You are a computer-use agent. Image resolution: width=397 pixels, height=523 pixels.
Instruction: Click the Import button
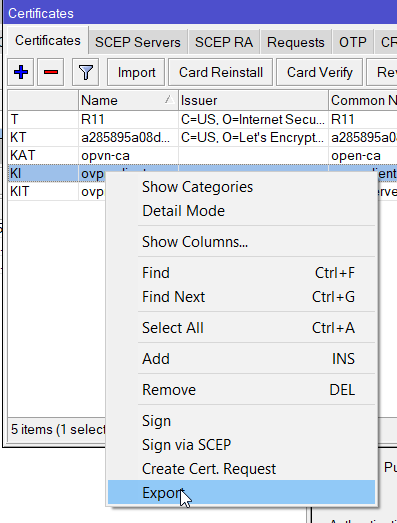[x=136, y=72]
